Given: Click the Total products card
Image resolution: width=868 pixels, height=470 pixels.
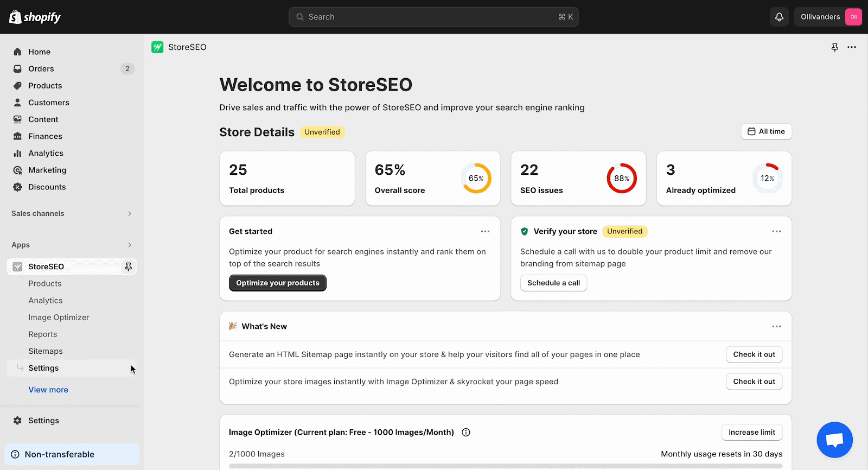Looking at the screenshot, I should click(x=287, y=179).
